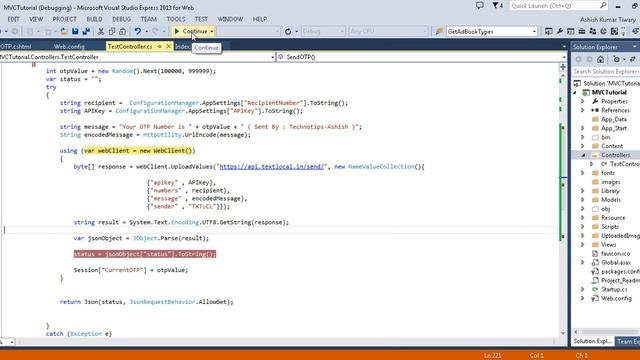Toggle the pin on the TestController.cs tab
640x360 pixels.
(x=160, y=47)
